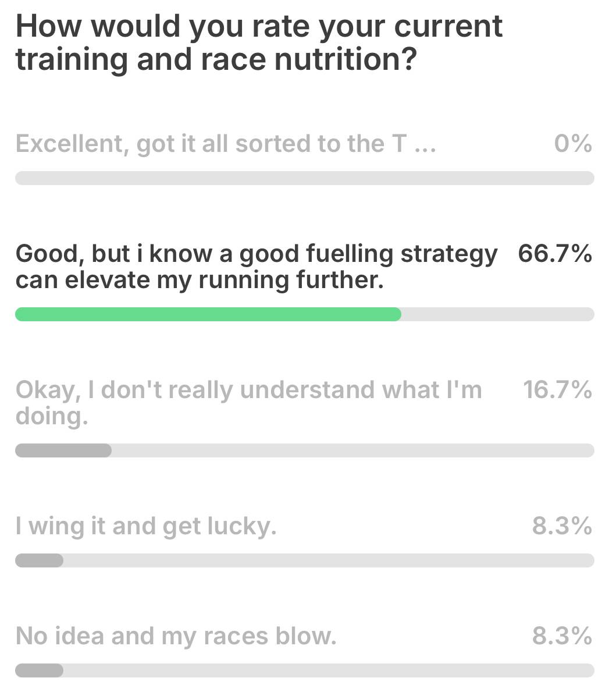The height and width of the screenshot is (692, 616).
Task: Click the progress bar under 'I wing it'
Action: 305,560
